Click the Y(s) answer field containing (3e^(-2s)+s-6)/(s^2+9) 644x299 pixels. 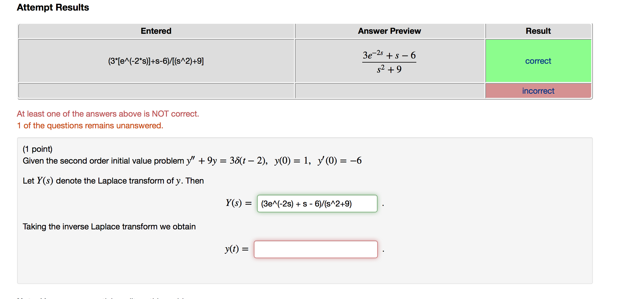click(x=317, y=204)
